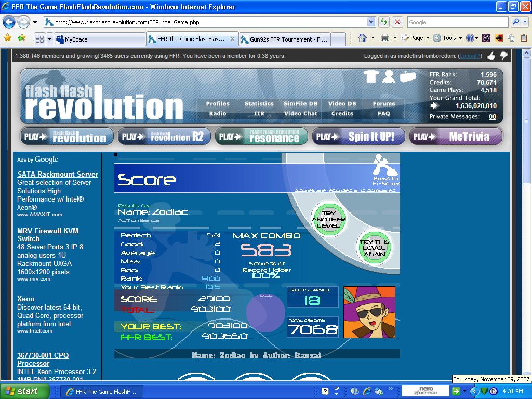Open the user profile silhouette icon
This screenshot has width=532, height=399.
pyautogui.click(x=389, y=76)
